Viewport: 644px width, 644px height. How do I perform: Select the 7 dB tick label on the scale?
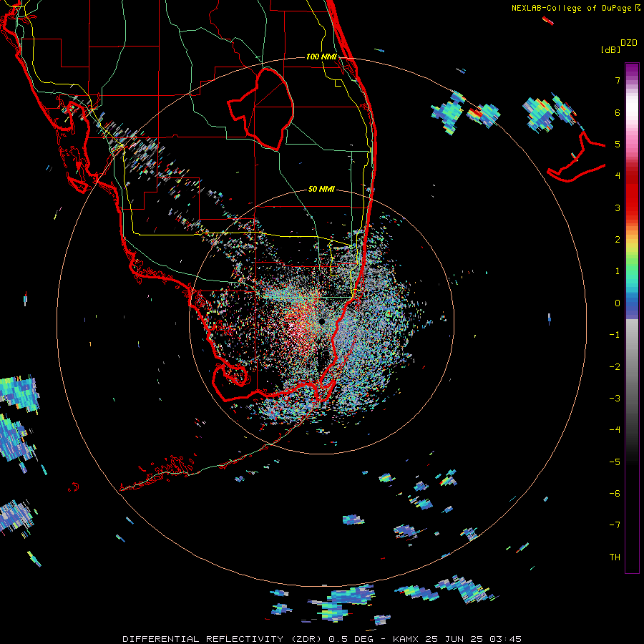(618, 80)
